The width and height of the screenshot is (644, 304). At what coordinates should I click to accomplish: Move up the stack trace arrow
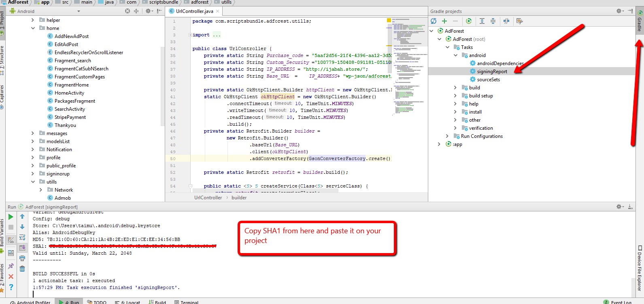(x=22, y=217)
